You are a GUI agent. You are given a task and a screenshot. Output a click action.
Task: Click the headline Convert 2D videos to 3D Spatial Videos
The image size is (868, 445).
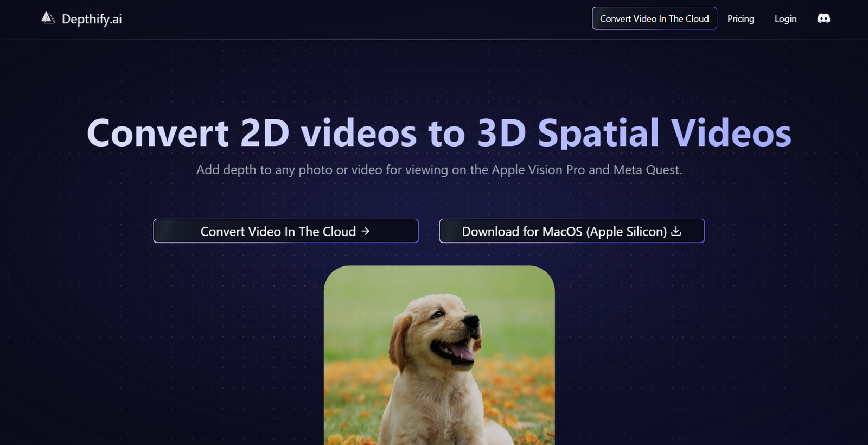[439, 133]
